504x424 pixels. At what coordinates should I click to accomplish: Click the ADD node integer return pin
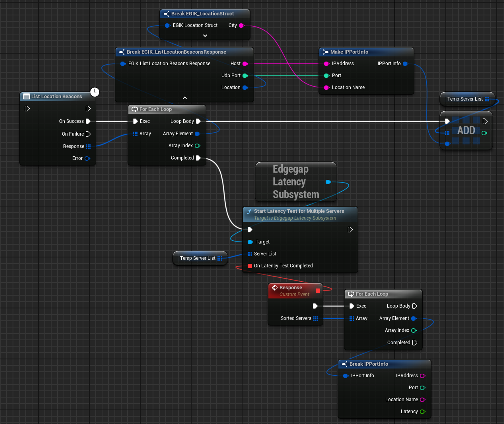pyautogui.click(x=484, y=133)
